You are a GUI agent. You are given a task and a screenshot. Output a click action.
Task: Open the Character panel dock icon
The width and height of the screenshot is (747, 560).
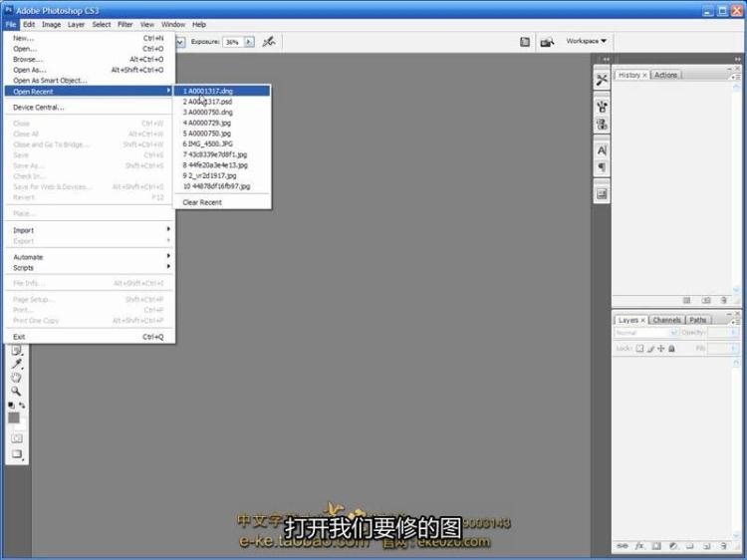click(602, 150)
